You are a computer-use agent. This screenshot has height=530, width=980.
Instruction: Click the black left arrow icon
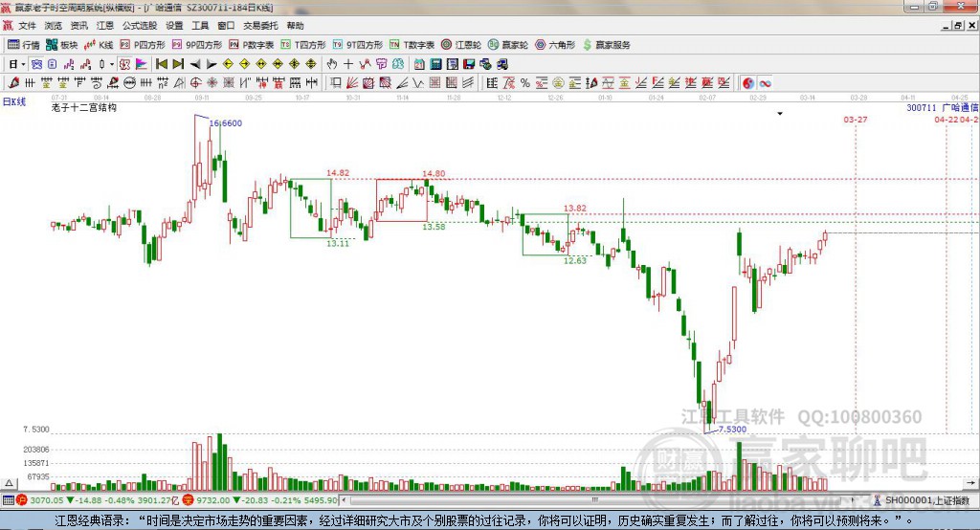click(x=195, y=64)
